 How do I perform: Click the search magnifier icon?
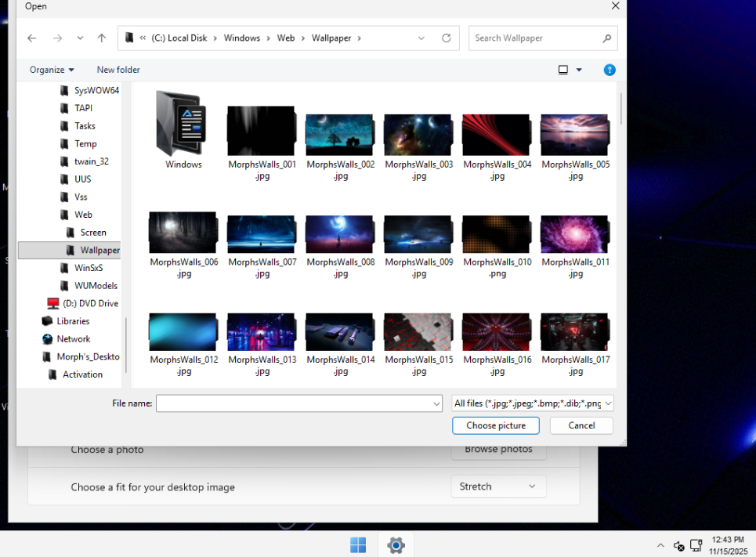coord(606,38)
